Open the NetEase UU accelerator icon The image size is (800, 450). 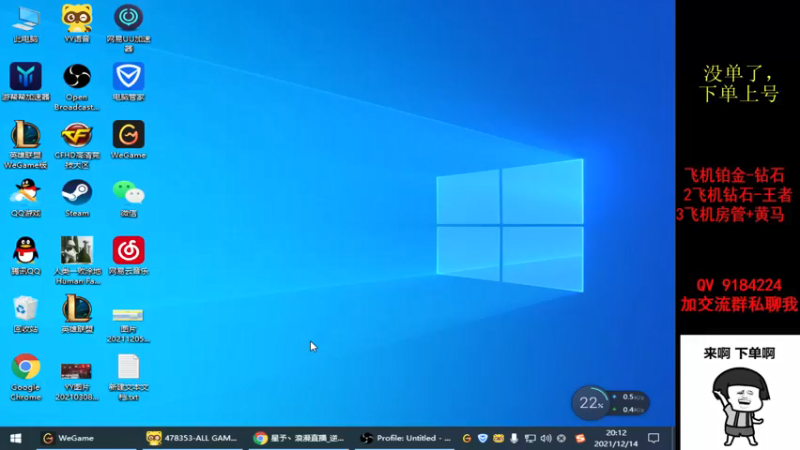tap(128, 28)
